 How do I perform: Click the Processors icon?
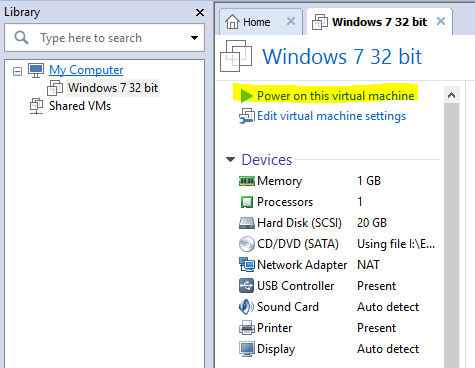(x=247, y=202)
